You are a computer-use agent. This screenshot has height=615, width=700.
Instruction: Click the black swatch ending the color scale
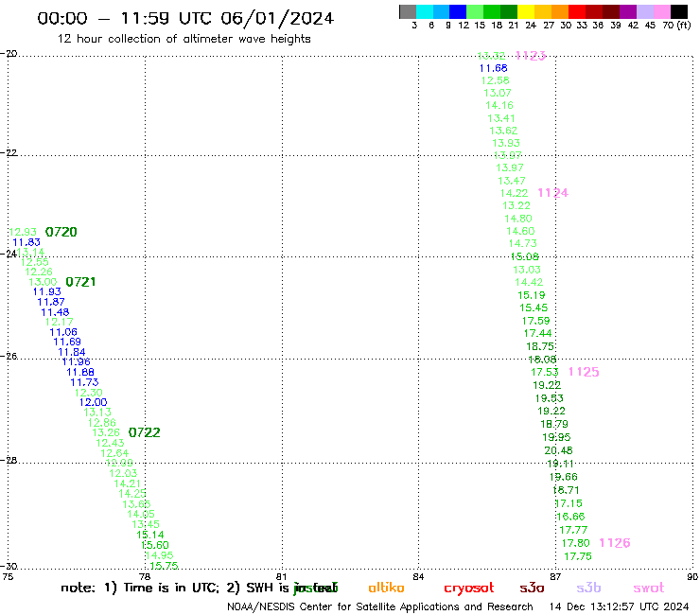click(679, 11)
